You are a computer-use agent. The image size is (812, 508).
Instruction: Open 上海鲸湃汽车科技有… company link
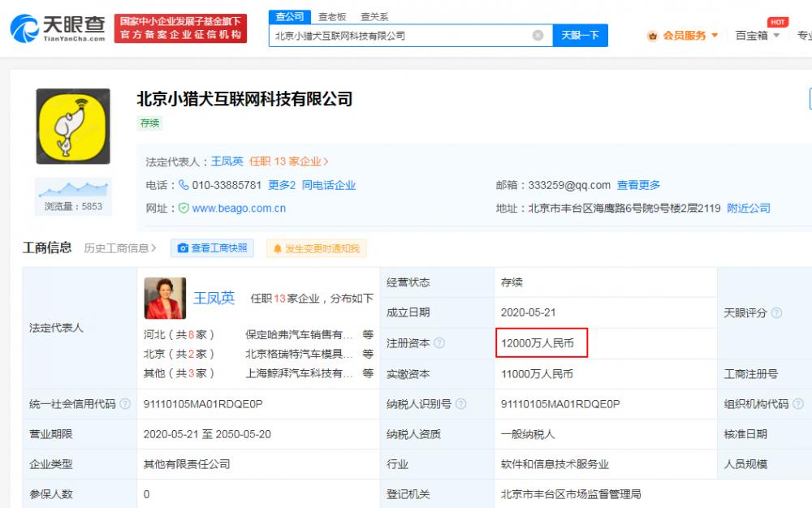(x=299, y=373)
